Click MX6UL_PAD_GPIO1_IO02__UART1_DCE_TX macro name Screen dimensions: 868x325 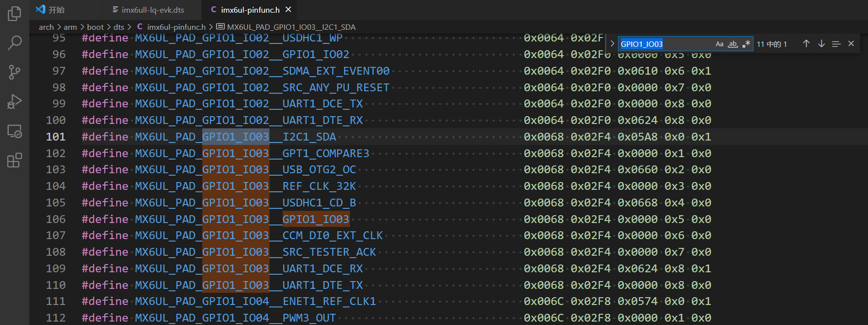[249, 103]
